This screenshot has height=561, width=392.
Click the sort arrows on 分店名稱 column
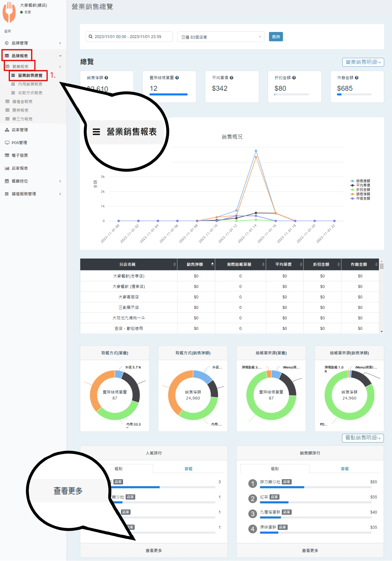pyautogui.click(x=174, y=264)
